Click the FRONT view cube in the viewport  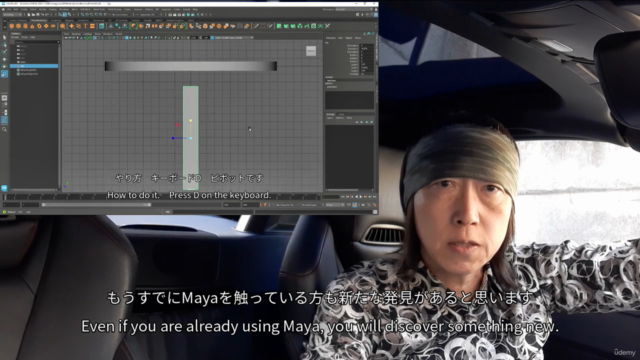(x=311, y=51)
